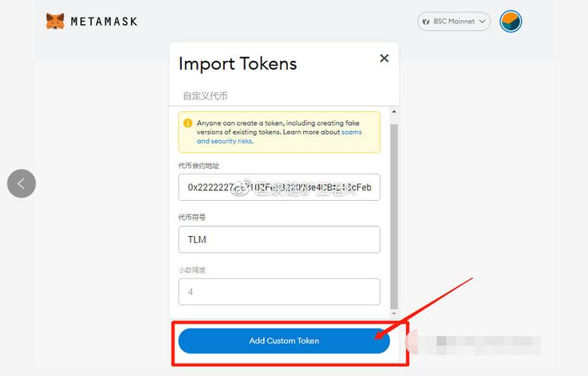Go back with the left arrow button
588x376 pixels.
point(22,183)
